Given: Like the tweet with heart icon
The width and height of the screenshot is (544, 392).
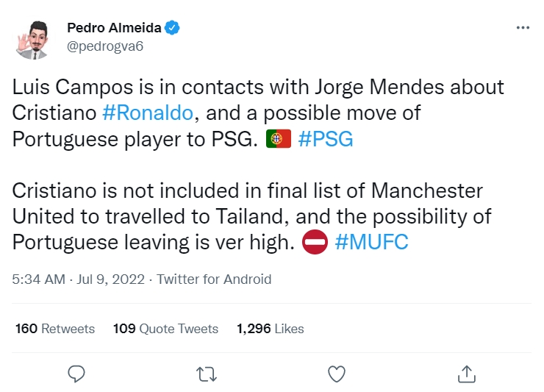Looking at the screenshot, I should click(x=336, y=374).
